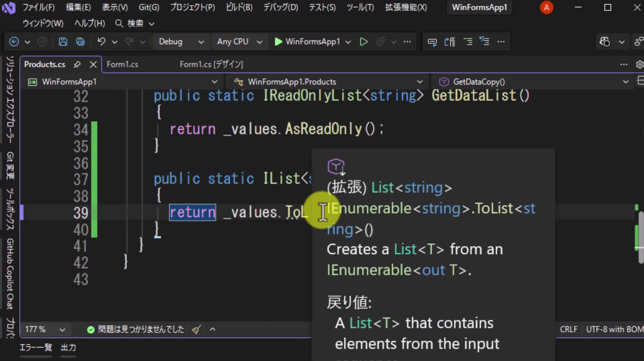Open the search magnifier in the menu bar

119,23
